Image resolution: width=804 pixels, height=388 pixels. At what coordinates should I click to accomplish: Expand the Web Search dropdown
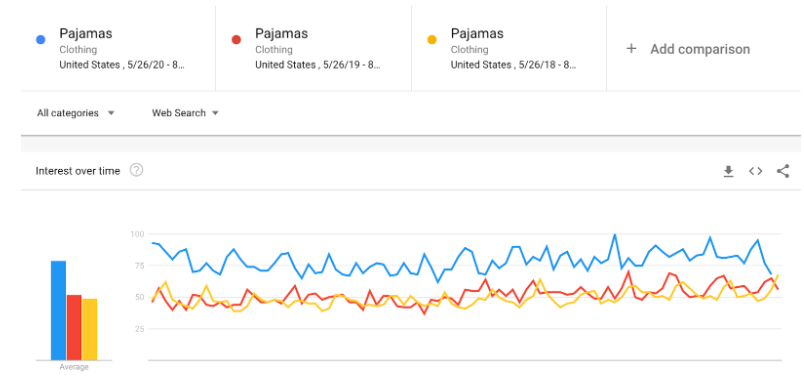185,113
